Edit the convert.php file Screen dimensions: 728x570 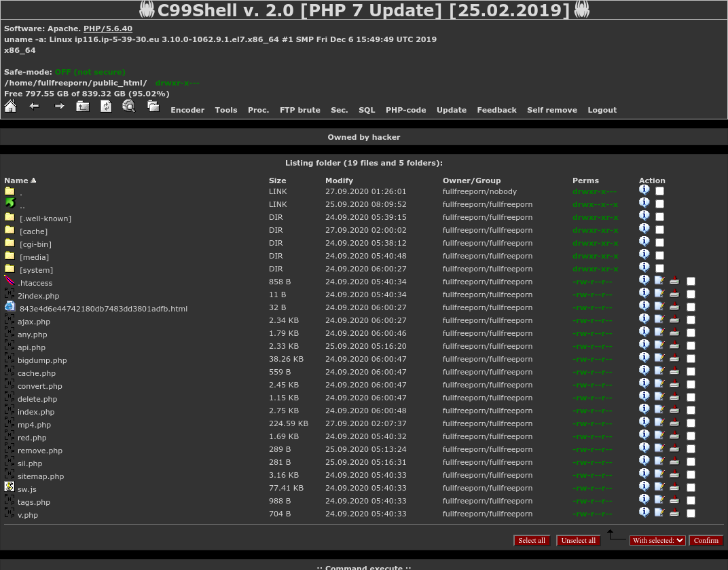coord(659,383)
